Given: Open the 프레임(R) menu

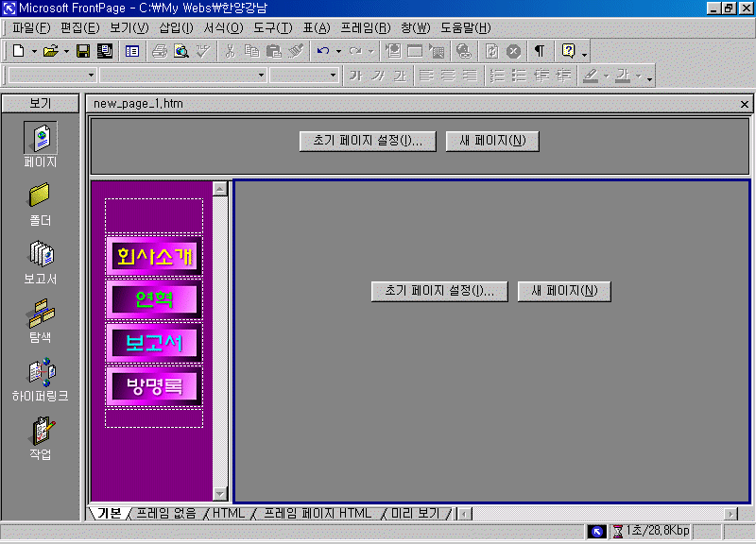Looking at the screenshot, I should (366, 28).
